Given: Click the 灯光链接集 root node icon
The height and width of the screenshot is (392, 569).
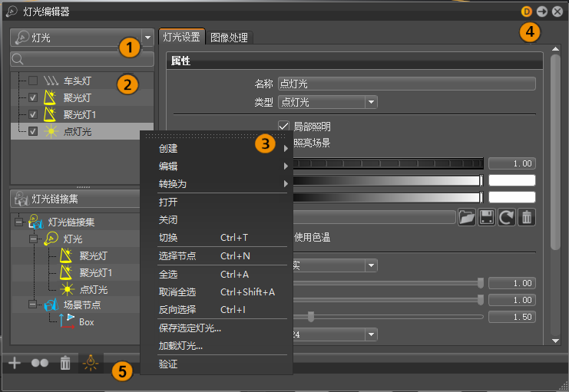Looking at the screenshot, I should point(36,222).
